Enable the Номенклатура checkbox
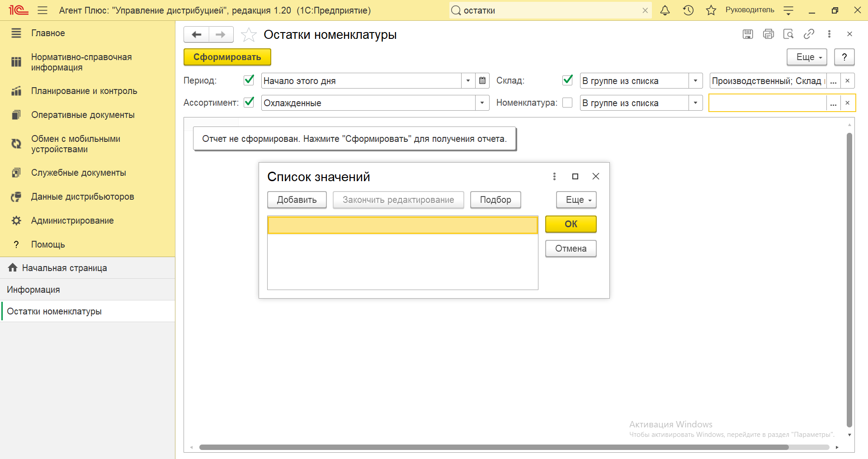Viewport: 868px width, 459px height. coord(567,103)
